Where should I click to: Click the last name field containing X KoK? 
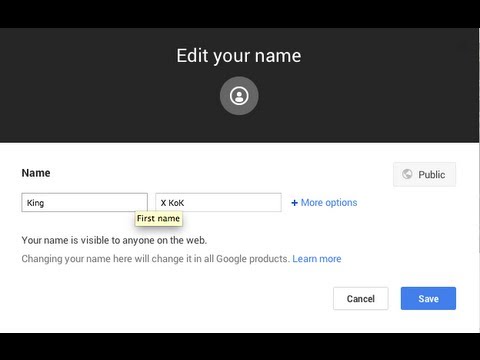coord(218,202)
